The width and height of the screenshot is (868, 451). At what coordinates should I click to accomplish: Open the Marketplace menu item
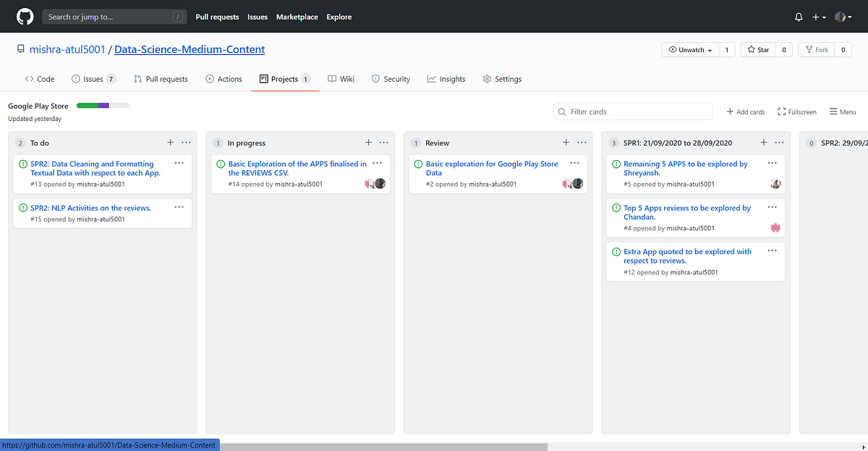coord(297,17)
